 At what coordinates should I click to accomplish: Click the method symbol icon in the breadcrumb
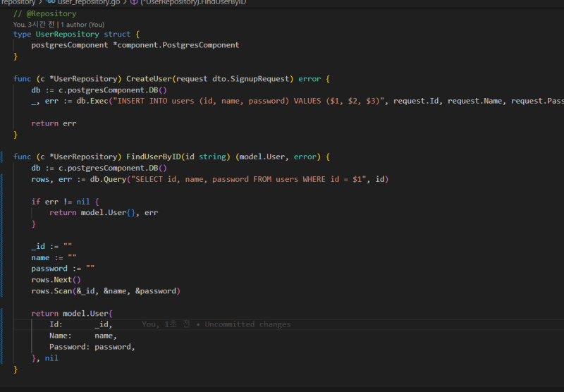tap(135, 3)
